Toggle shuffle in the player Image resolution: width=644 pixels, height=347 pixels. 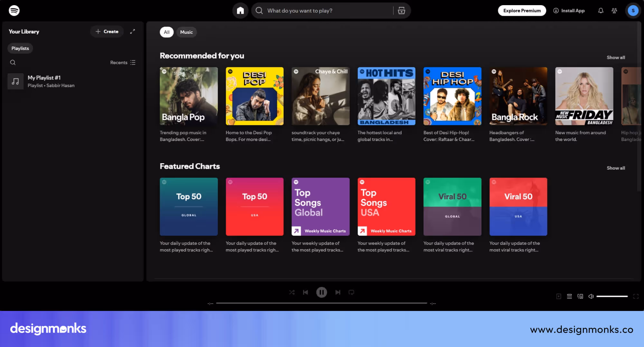click(x=292, y=292)
